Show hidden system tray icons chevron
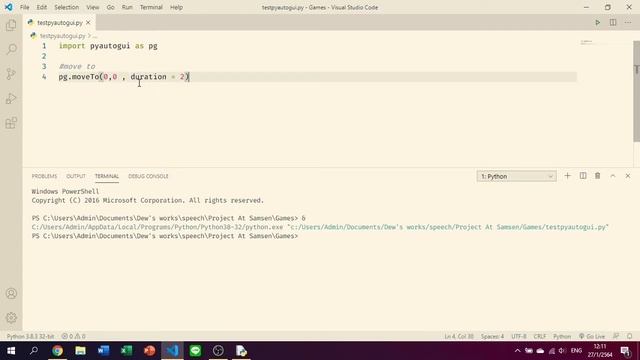The height and width of the screenshot is (360, 640). (517, 351)
